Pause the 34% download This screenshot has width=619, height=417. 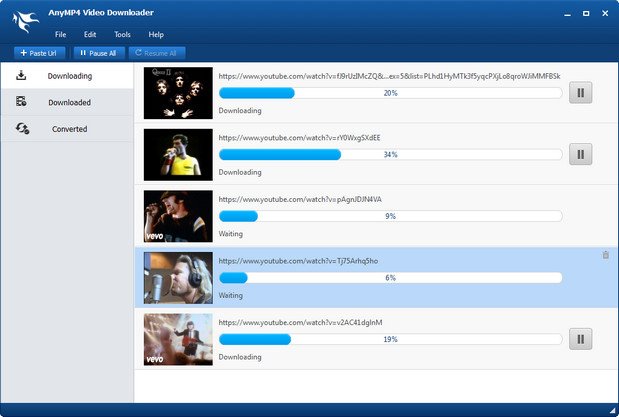point(580,154)
